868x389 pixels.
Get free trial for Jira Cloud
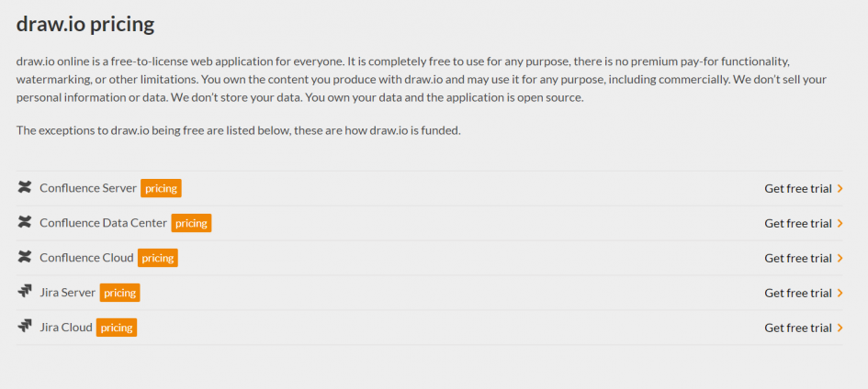tap(797, 328)
